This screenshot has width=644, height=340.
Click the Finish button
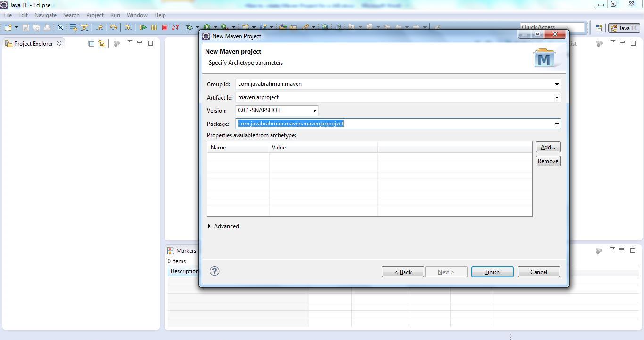492,272
